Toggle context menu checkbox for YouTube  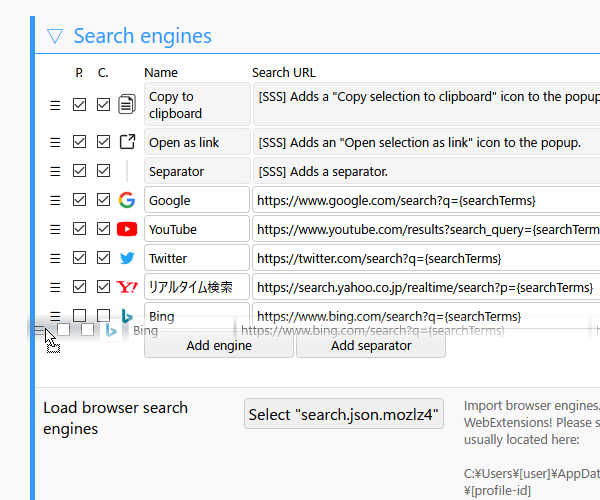click(103, 229)
